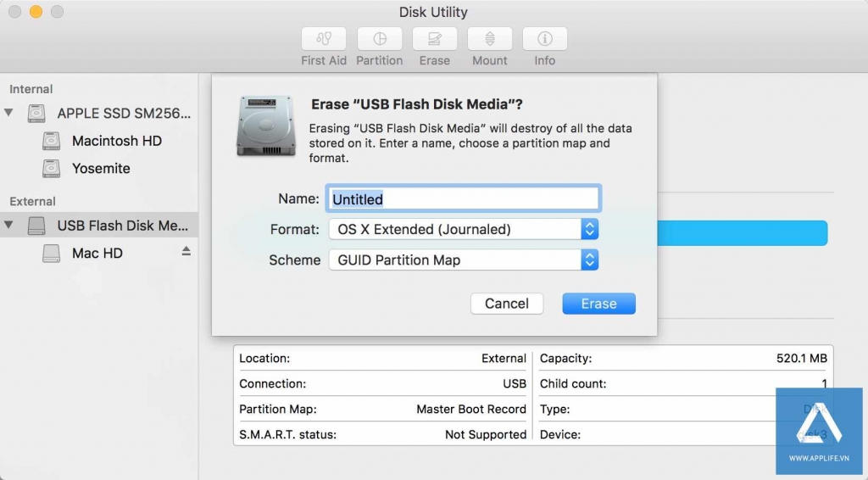Click the Not Supported S.M.A.R.T. value
The height and width of the screenshot is (480, 868).
(x=486, y=434)
